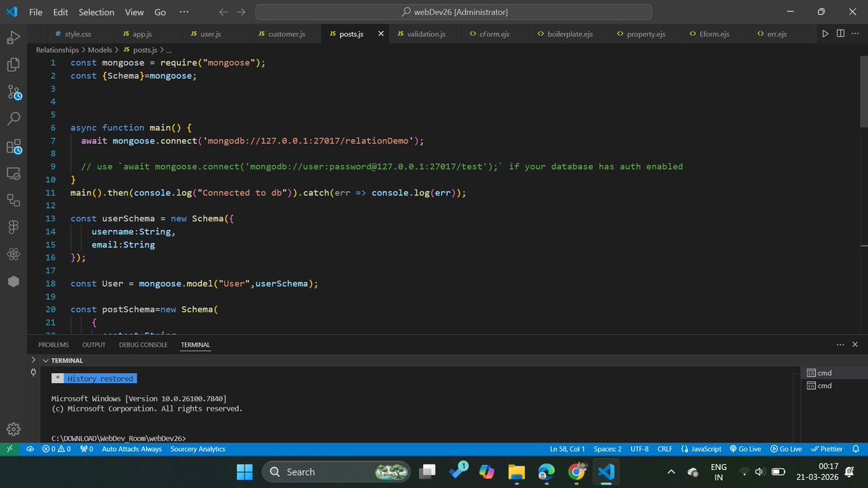Image resolution: width=868 pixels, height=488 pixels.
Task: Open the Extensions view
Action: point(13,147)
